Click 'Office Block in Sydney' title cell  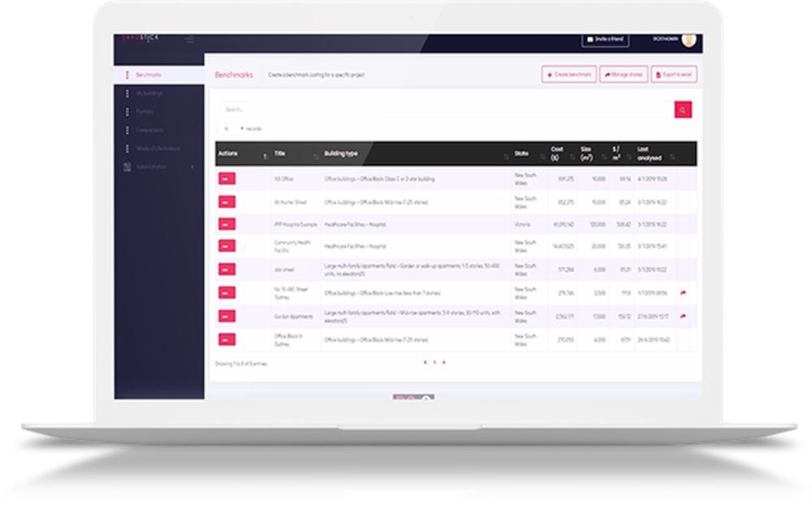tap(288, 340)
